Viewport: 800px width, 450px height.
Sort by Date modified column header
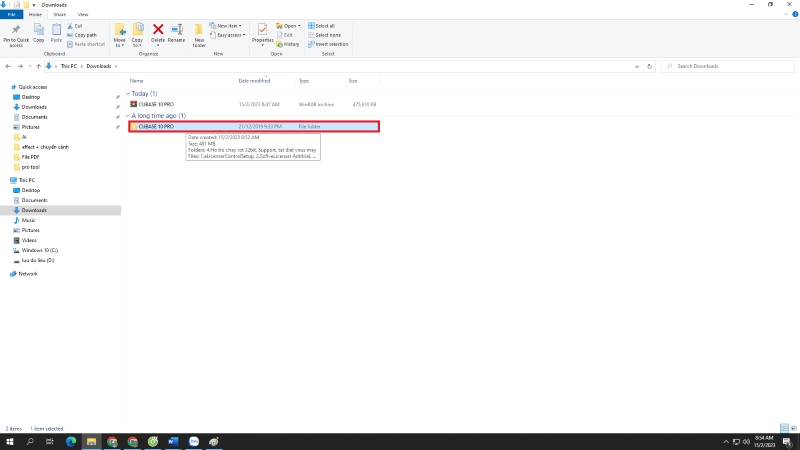pyautogui.click(x=254, y=81)
